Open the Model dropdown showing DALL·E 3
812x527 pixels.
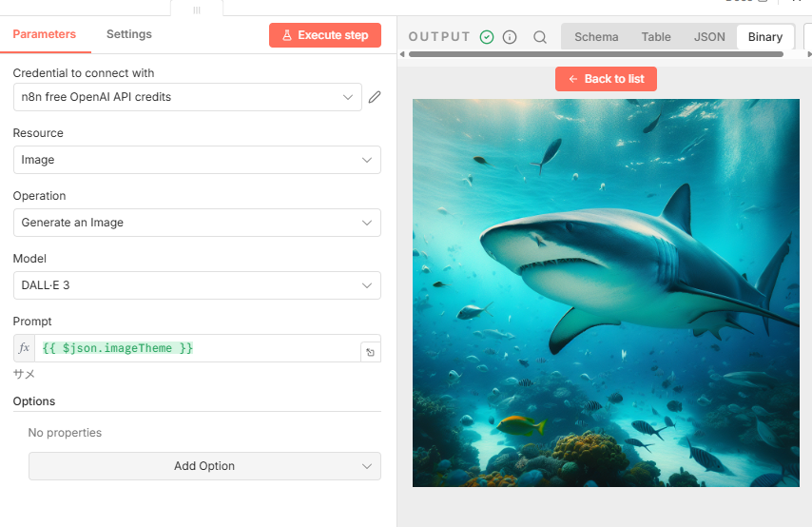click(197, 285)
